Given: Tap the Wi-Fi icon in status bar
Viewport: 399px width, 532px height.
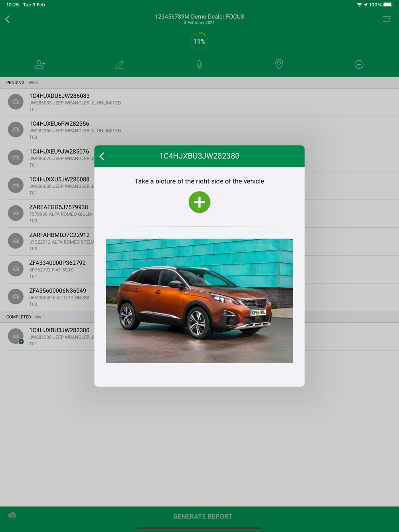Looking at the screenshot, I should pos(359,5).
